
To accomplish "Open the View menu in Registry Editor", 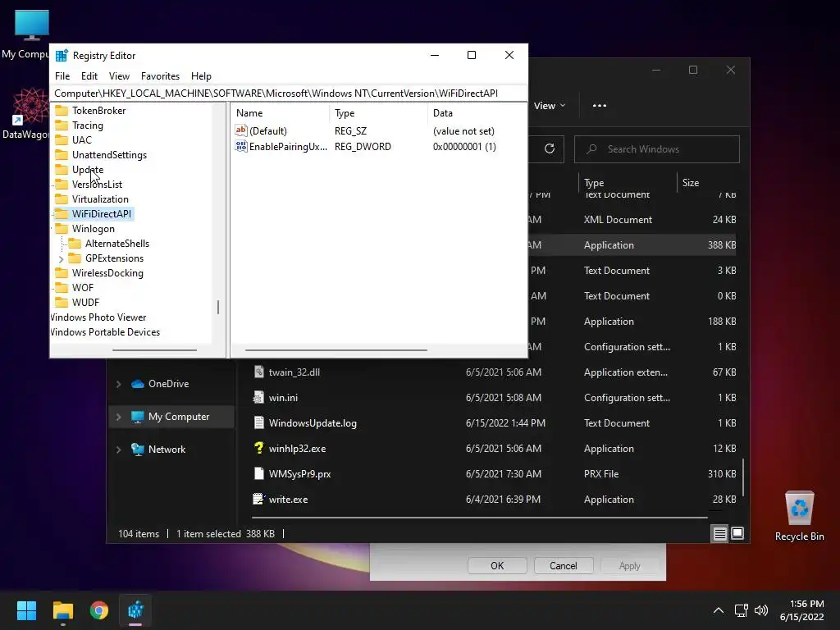I will point(119,76).
